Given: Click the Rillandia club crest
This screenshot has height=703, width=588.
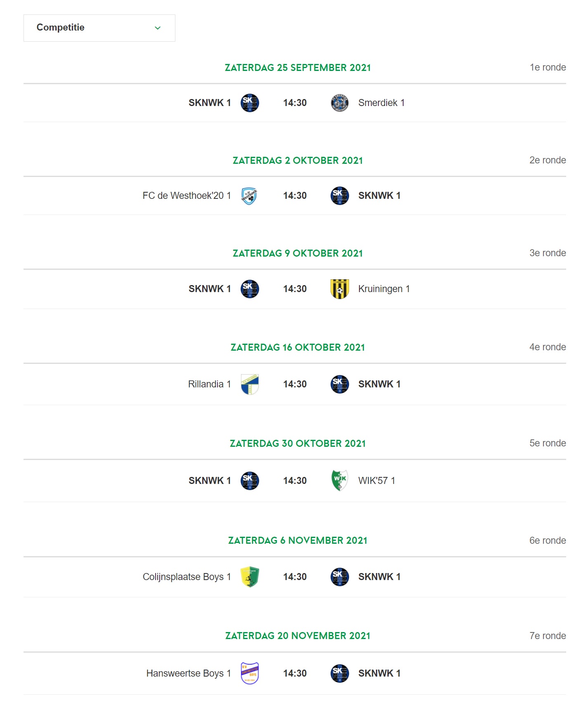Looking at the screenshot, I should point(249,384).
